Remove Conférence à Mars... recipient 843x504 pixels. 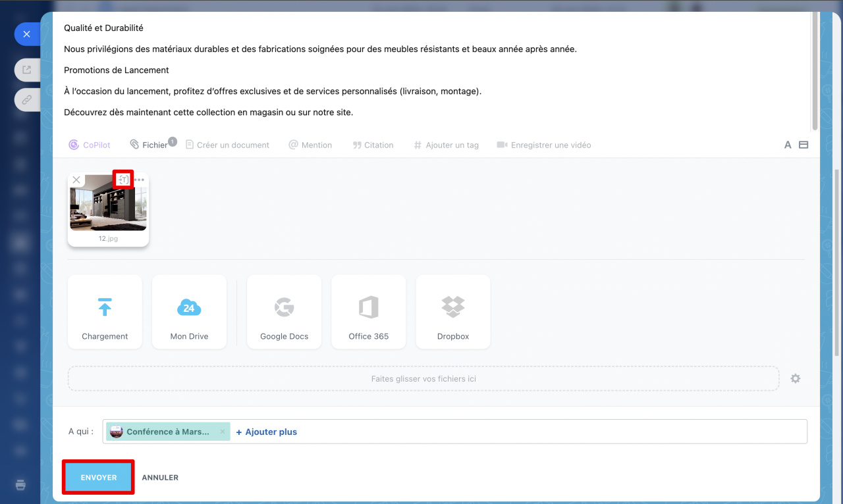[x=223, y=432]
